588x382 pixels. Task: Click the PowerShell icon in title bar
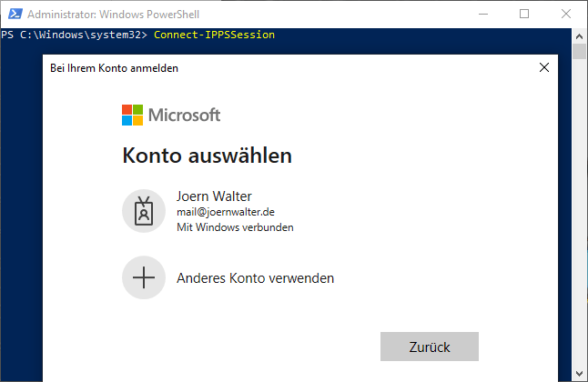(x=14, y=14)
